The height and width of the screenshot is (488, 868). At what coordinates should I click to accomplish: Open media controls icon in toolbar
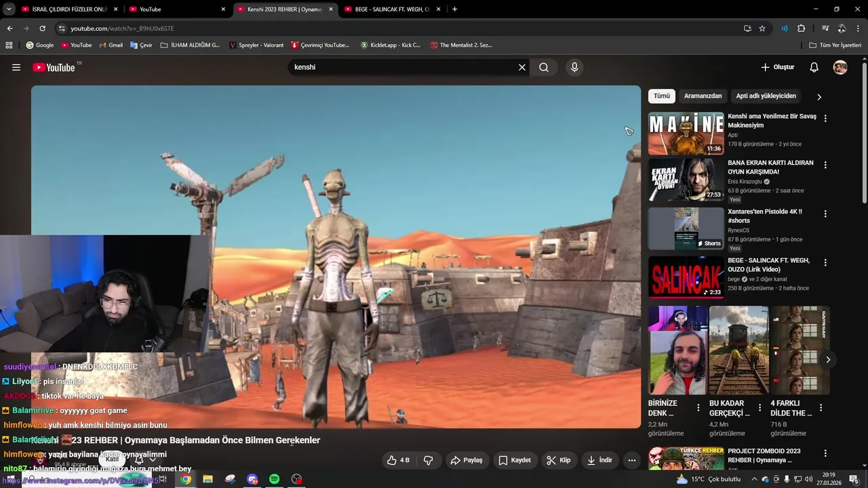click(x=825, y=28)
